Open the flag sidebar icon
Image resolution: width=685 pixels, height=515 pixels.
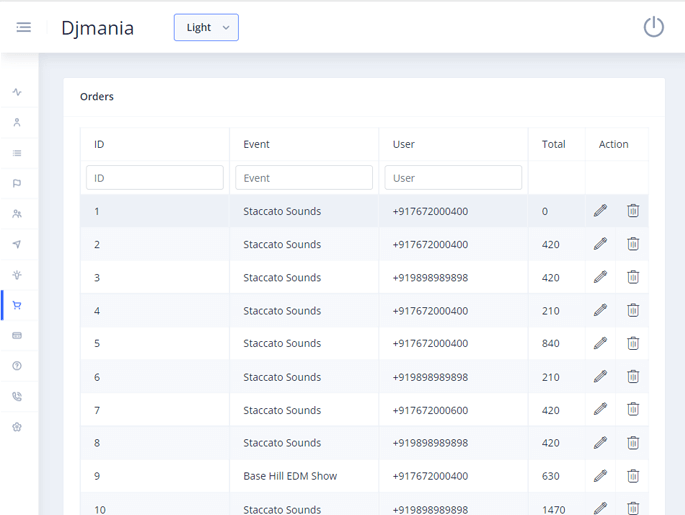tap(17, 183)
